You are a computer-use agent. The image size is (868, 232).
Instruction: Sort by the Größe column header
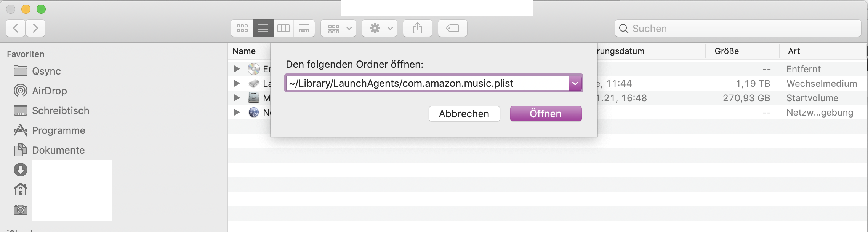[x=727, y=51]
